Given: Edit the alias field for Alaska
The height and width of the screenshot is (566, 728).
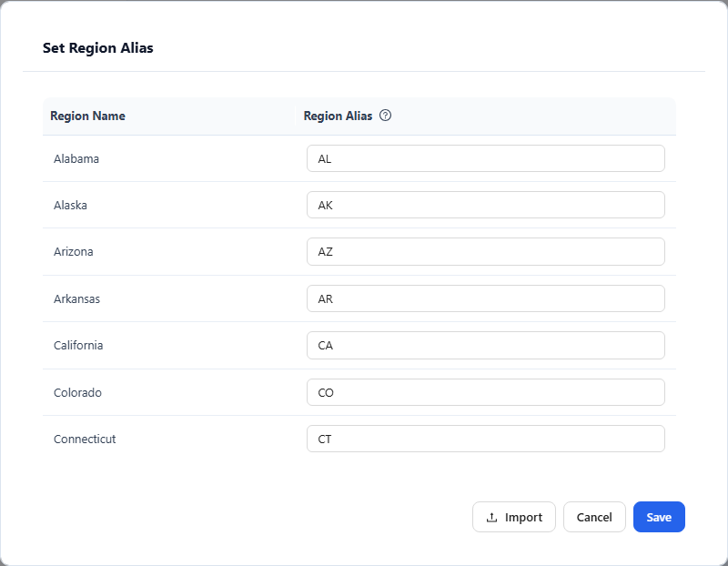Looking at the screenshot, I should [x=486, y=205].
